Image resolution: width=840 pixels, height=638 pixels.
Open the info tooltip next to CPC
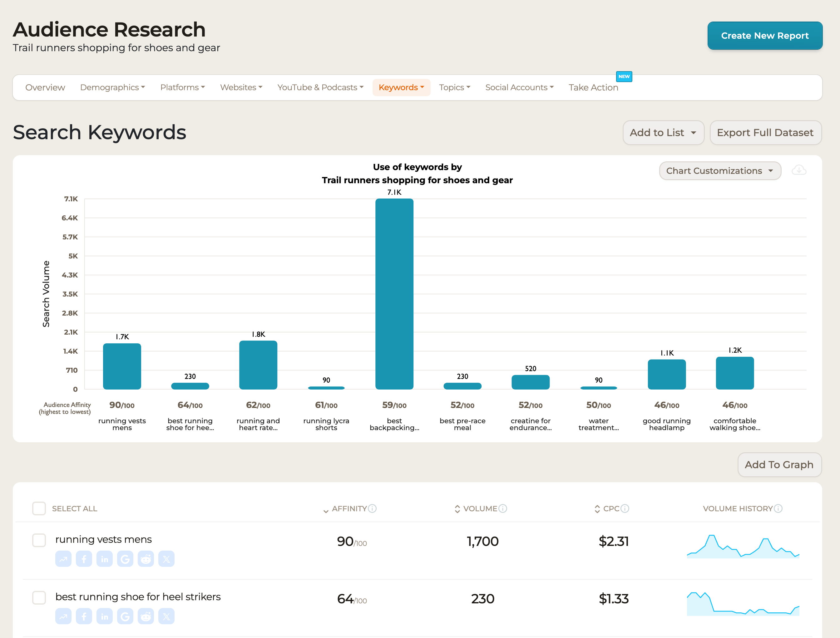point(625,508)
